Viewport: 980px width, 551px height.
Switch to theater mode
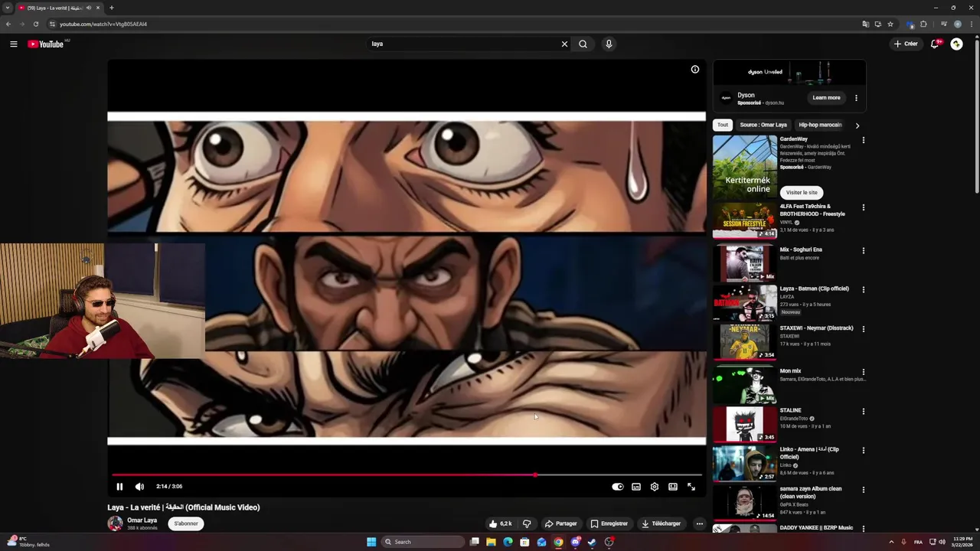click(673, 487)
